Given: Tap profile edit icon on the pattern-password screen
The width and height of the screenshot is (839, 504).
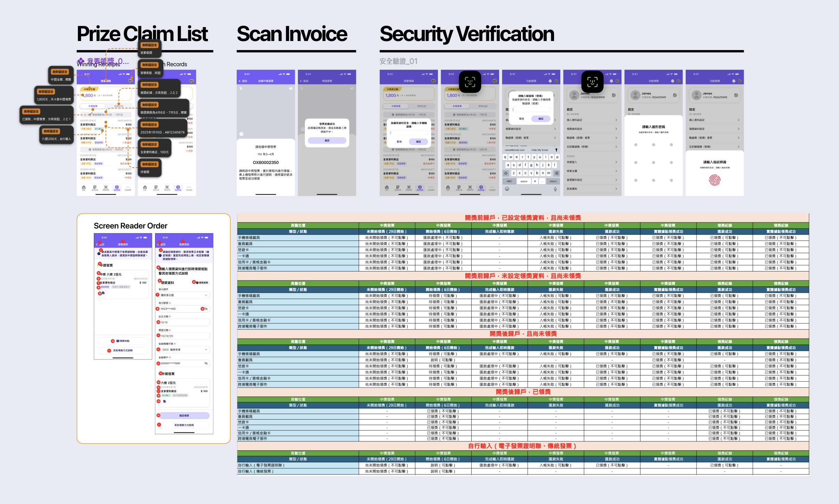Looking at the screenshot, I should pyautogui.click(x=675, y=95).
